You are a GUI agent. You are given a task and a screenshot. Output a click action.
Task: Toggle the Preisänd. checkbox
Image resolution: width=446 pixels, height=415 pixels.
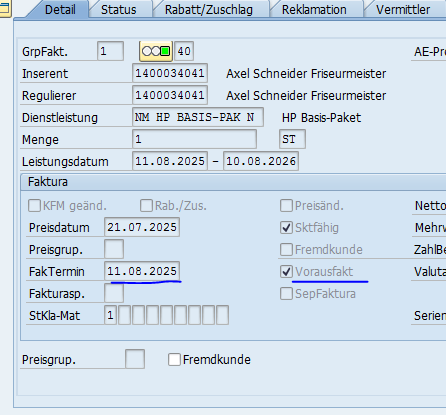286,206
